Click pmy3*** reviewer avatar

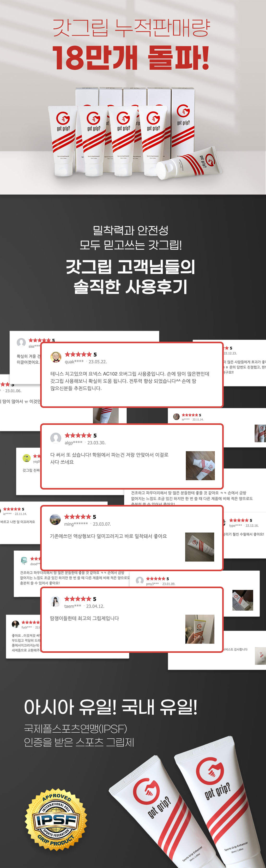pos(140,581)
